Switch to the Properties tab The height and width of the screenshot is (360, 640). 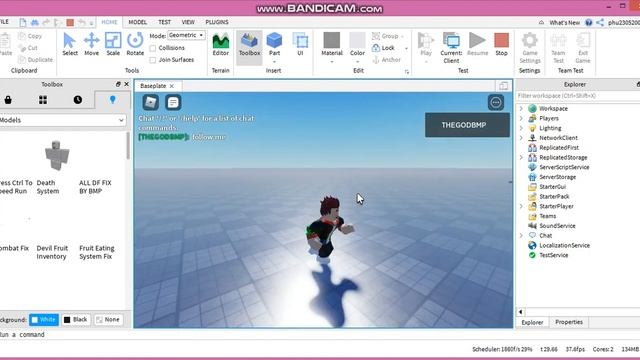(x=569, y=322)
